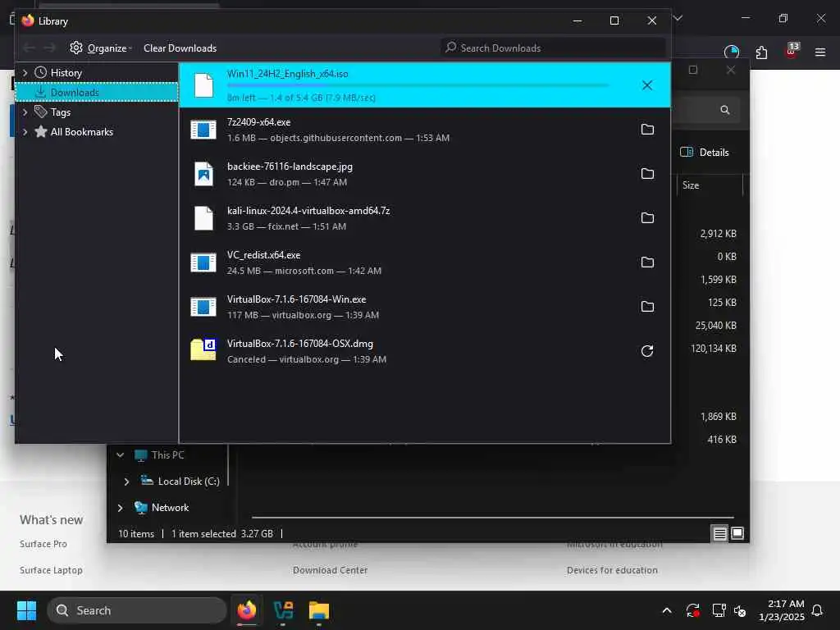Open Surface Laptop link on webpage
This screenshot has width=840, height=630.
coord(51,570)
